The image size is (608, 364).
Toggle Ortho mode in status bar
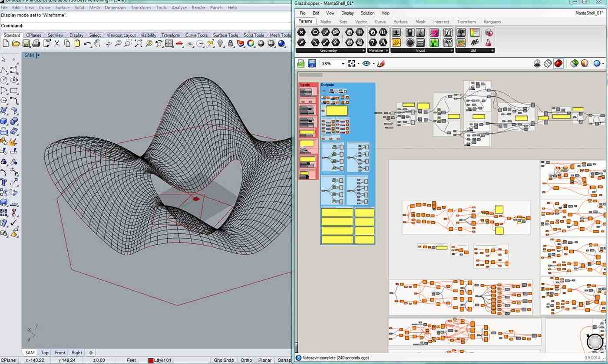pos(246,360)
